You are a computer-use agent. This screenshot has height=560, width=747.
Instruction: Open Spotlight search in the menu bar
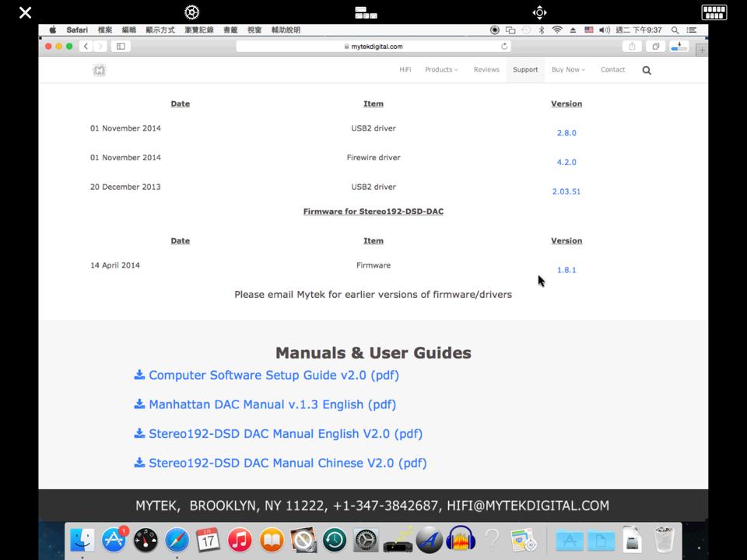tap(675, 30)
